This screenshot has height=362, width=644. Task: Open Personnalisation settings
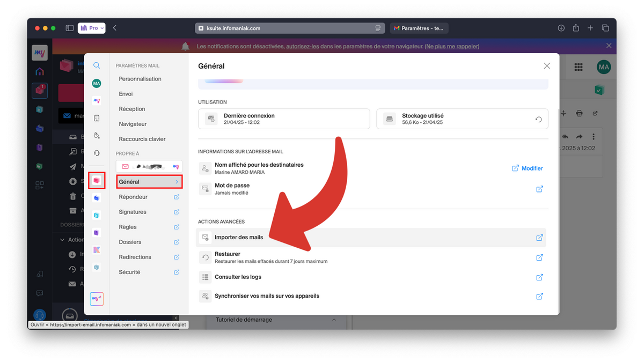pos(140,79)
